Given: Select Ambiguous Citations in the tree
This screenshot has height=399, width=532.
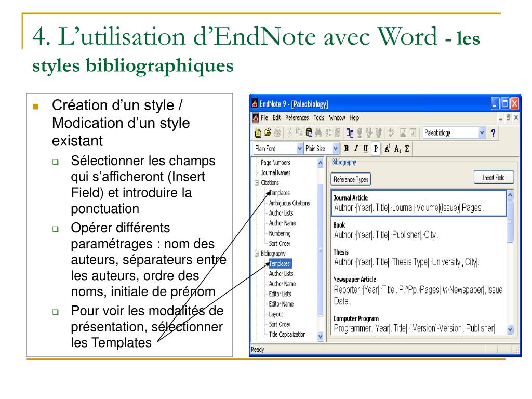Looking at the screenshot, I should tap(289, 203).
